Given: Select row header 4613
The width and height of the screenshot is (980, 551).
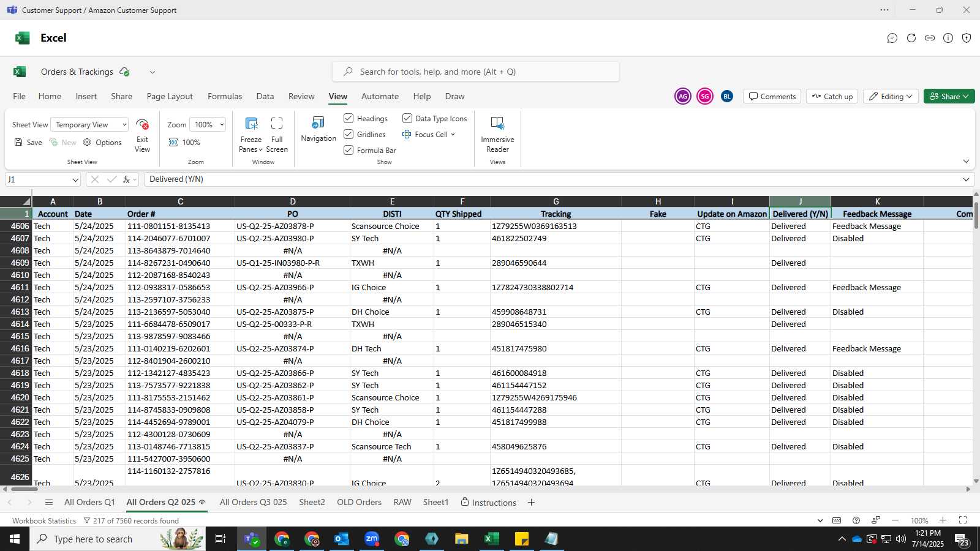Looking at the screenshot, I should point(16,312).
